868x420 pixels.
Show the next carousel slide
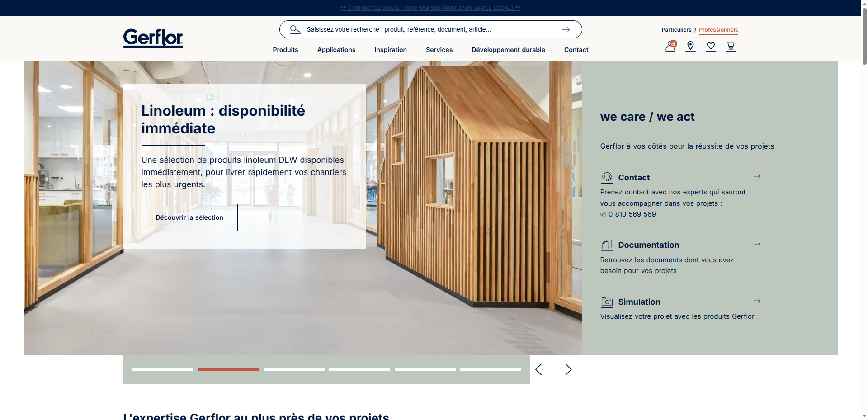568,369
